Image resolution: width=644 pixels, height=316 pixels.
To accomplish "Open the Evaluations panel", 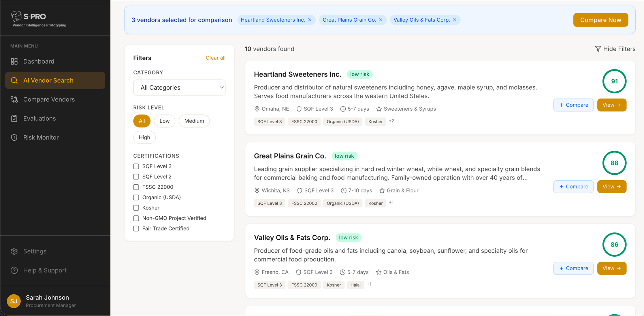I will click(x=14, y=118).
